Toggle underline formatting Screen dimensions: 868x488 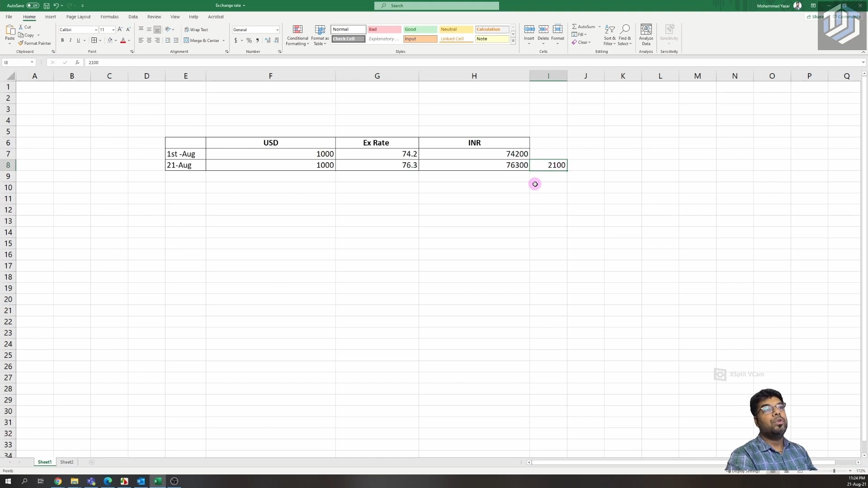[x=78, y=41]
